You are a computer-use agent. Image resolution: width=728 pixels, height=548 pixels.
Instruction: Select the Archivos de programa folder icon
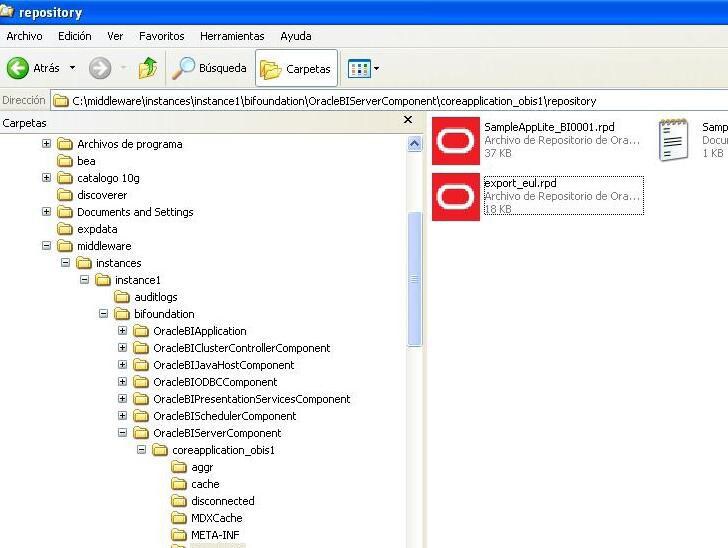pos(65,144)
